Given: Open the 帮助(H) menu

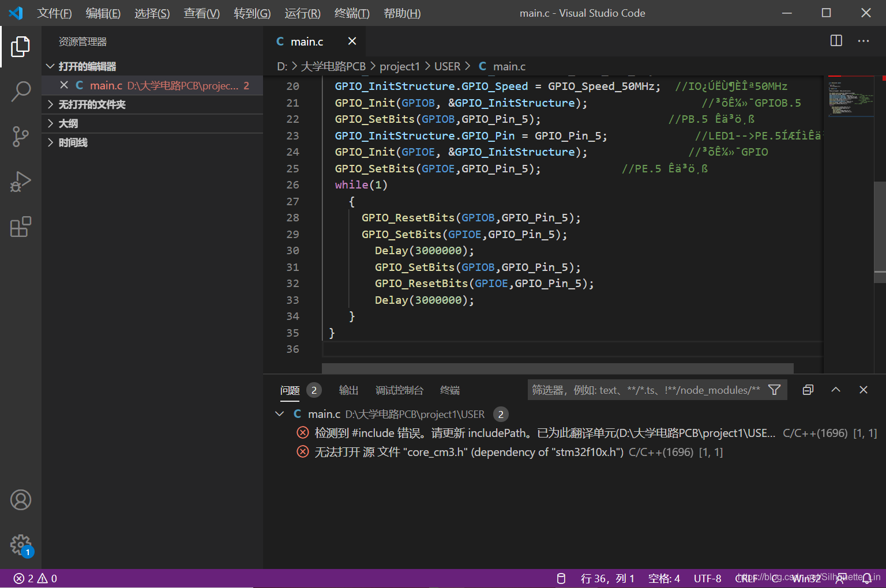Looking at the screenshot, I should click(x=402, y=13).
